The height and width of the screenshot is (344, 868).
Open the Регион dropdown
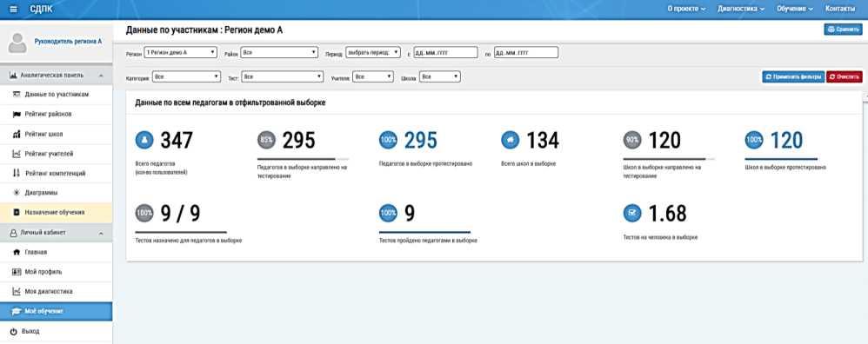point(180,52)
